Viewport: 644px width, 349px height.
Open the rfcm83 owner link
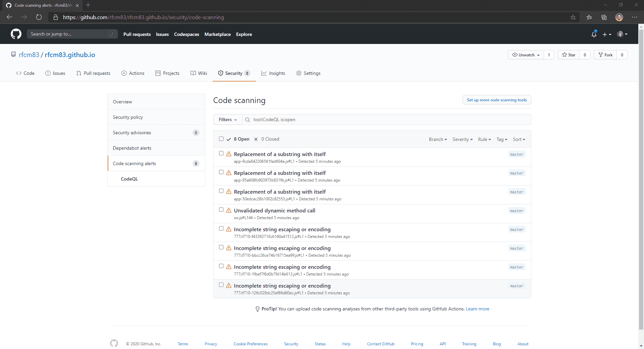[29, 55]
